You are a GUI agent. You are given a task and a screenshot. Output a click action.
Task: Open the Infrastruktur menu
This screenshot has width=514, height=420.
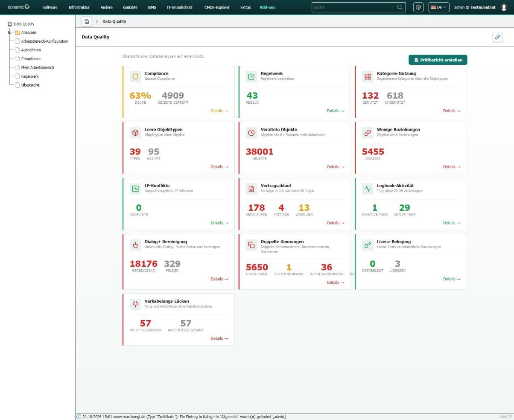[79, 7]
